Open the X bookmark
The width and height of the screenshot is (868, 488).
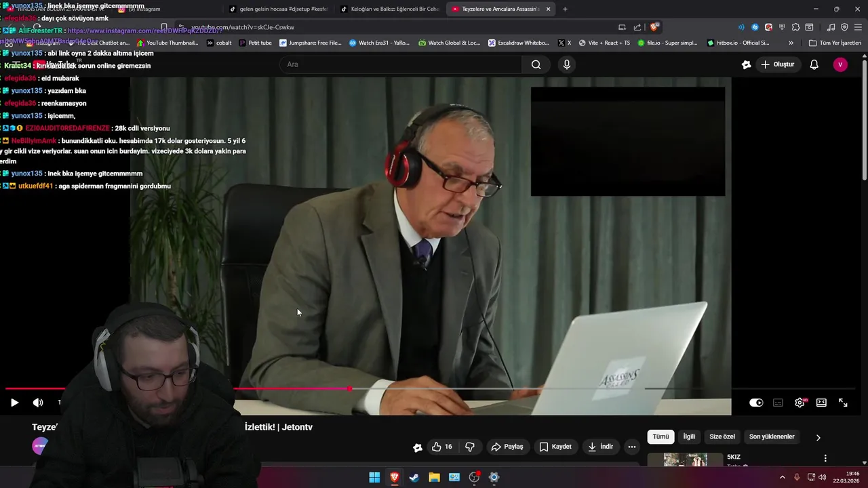coord(564,43)
